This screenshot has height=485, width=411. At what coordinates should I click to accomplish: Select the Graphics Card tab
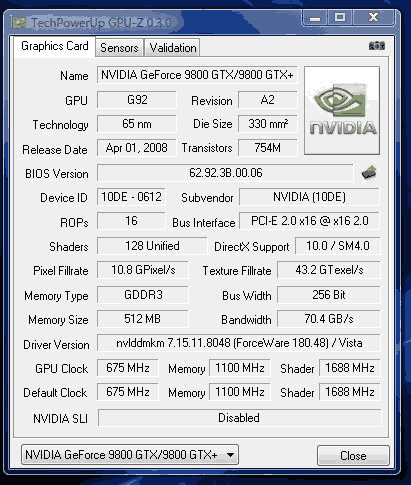coord(55,46)
